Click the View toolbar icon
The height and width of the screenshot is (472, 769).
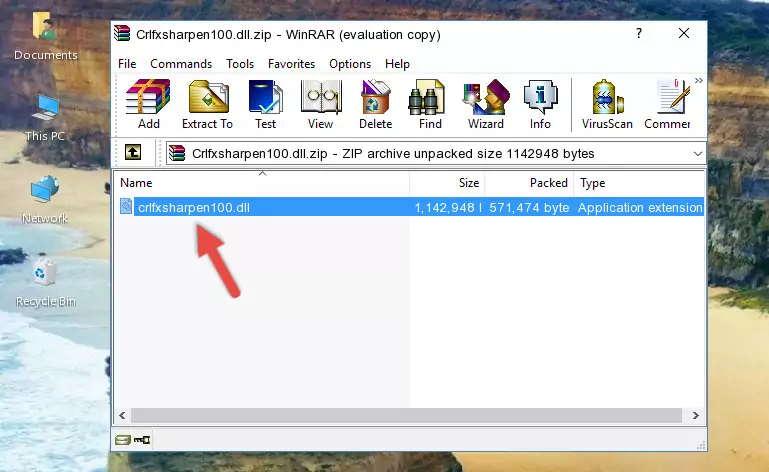pyautogui.click(x=321, y=105)
